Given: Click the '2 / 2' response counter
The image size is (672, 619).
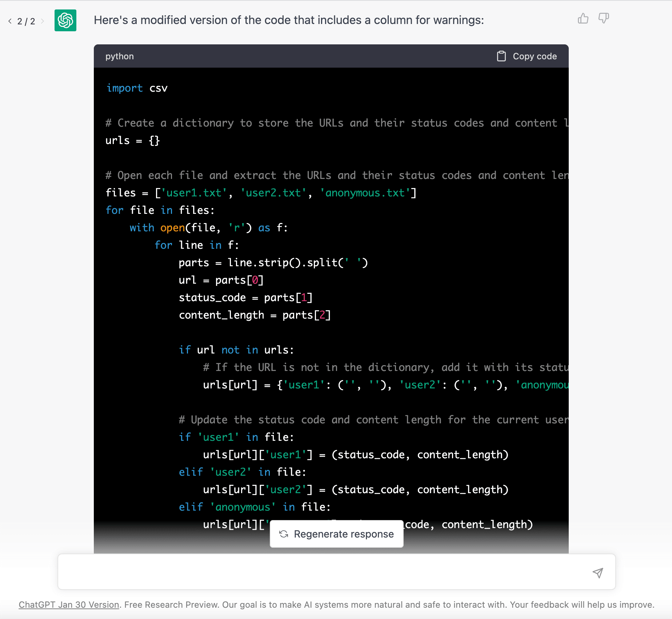Looking at the screenshot, I should pos(26,21).
